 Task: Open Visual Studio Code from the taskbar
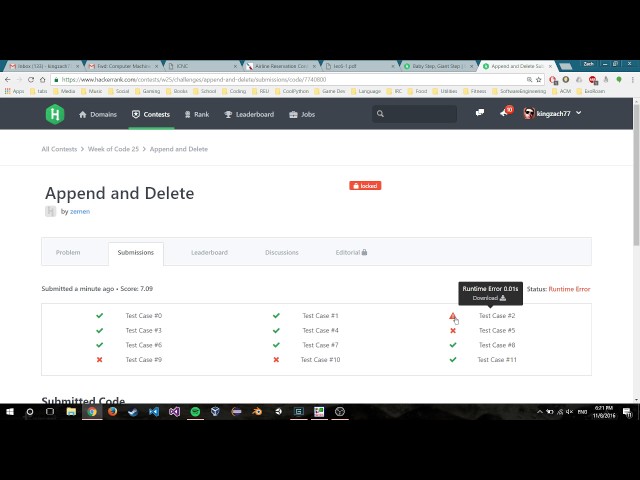point(154,412)
